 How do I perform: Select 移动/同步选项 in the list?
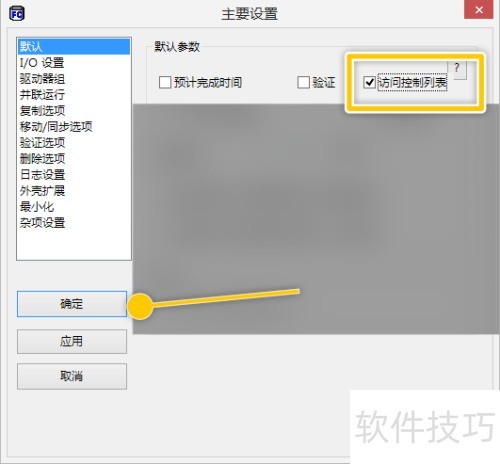point(74,127)
